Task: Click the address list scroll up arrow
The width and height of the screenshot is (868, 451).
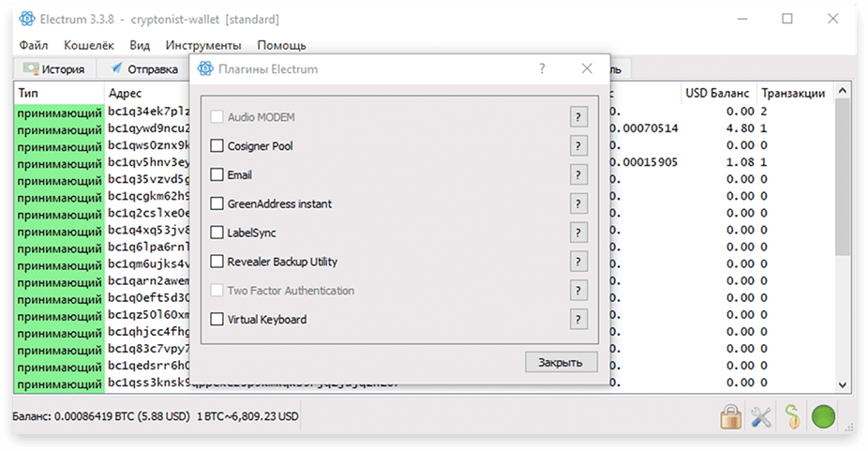Action: (x=842, y=91)
